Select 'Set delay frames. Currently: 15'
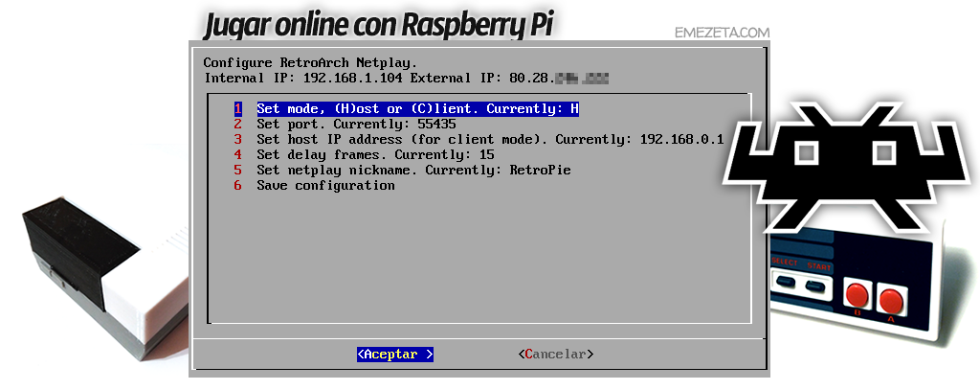980x390 pixels. click(375, 154)
